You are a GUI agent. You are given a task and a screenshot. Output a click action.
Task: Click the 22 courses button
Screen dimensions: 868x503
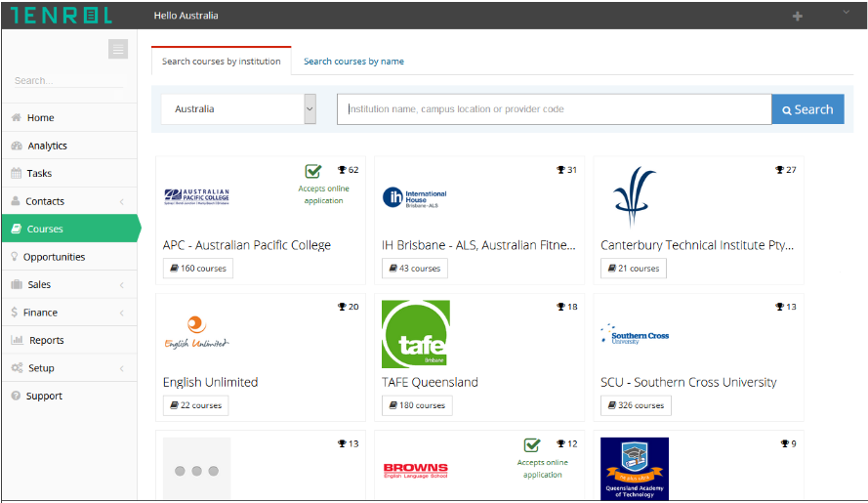196,405
